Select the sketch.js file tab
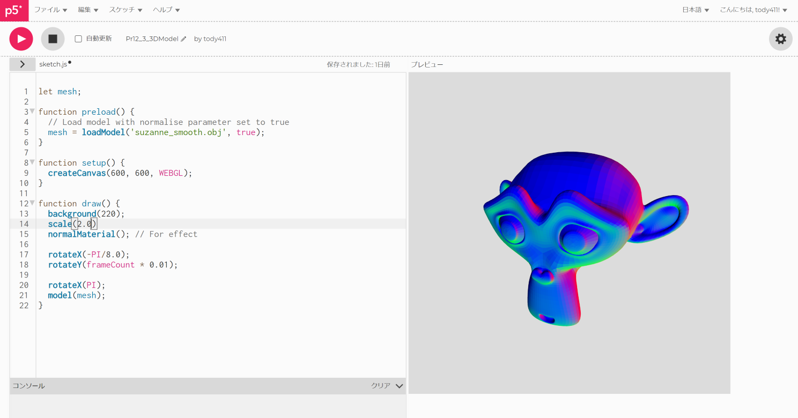The image size is (798, 418). (55, 64)
